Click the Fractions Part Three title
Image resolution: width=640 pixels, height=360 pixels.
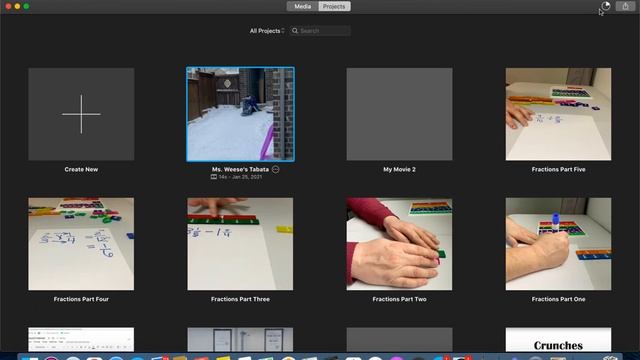point(240,299)
